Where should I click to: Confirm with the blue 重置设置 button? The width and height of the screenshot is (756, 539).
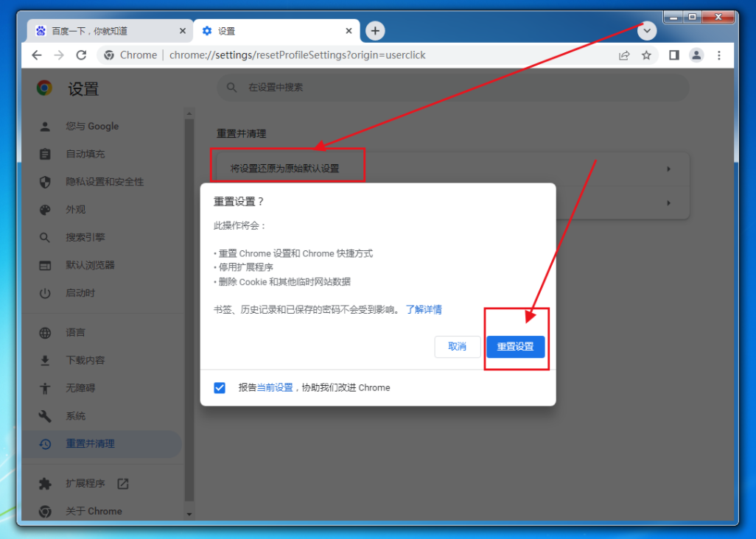click(x=515, y=346)
